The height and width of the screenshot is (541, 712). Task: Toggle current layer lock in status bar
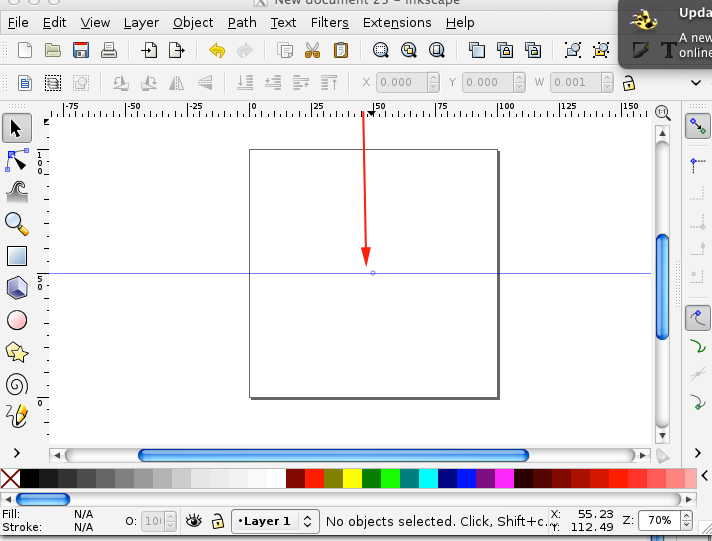(218, 521)
